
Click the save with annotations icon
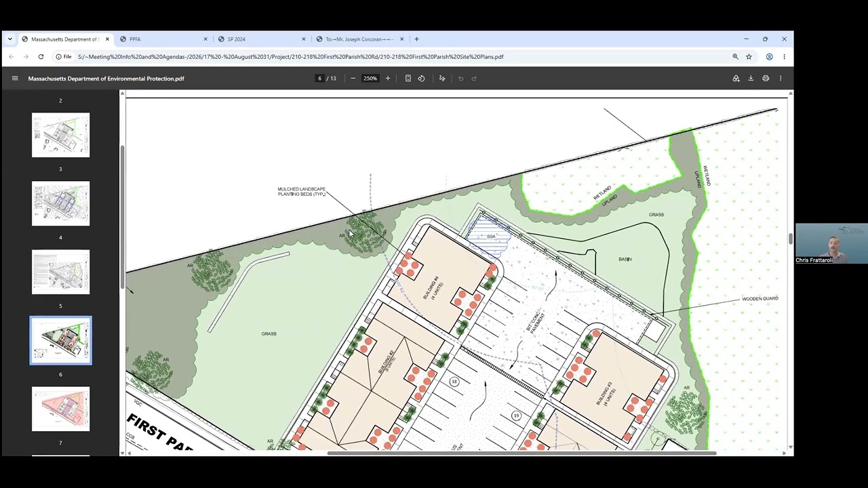coord(736,79)
